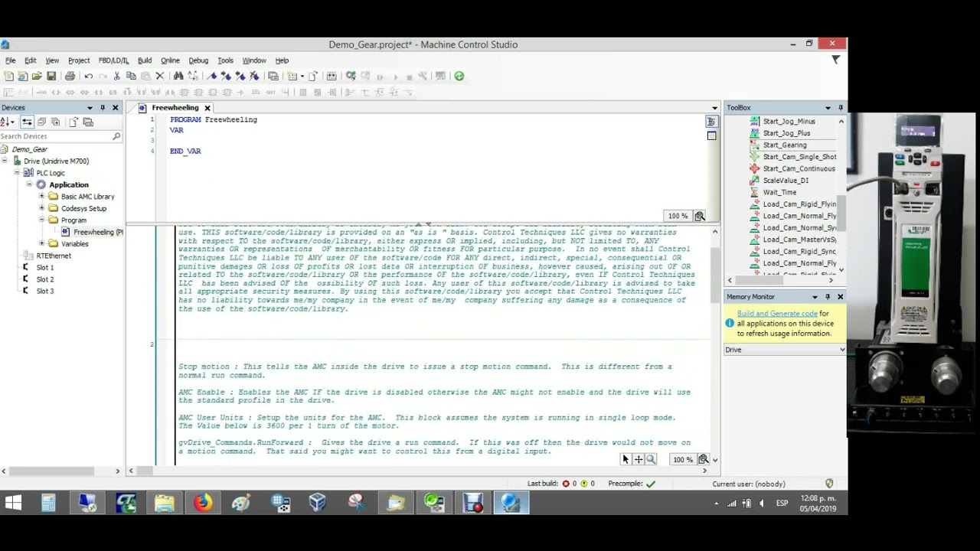The height and width of the screenshot is (551, 980).
Task: Toggle the sync arrows icon in Devices panel
Action: pos(27,122)
